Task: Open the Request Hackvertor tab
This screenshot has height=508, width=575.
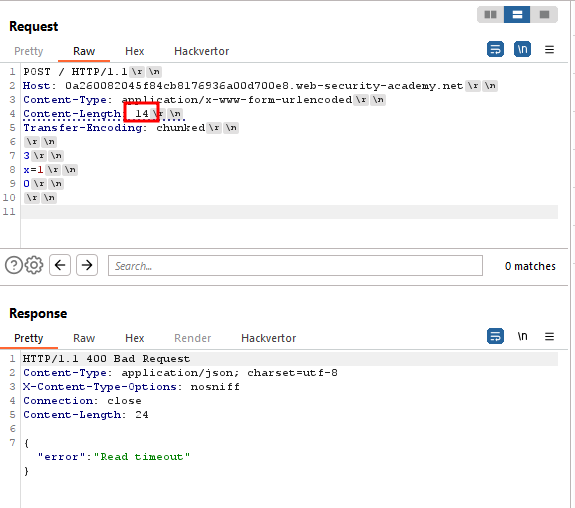Action: point(202,51)
